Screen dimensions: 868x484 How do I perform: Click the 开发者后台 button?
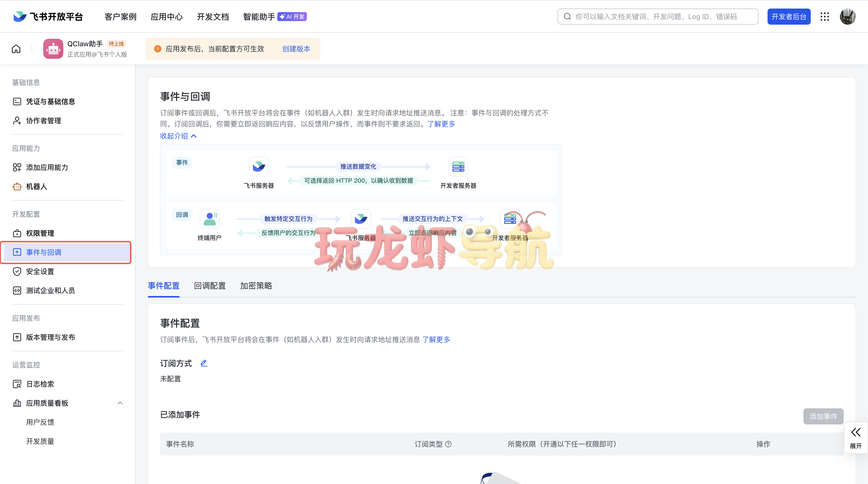[789, 17]
